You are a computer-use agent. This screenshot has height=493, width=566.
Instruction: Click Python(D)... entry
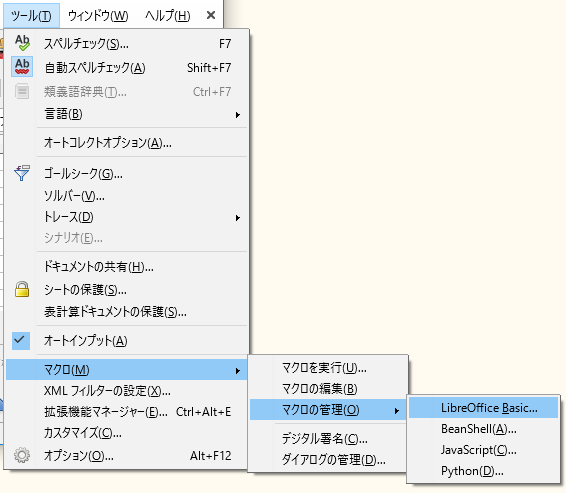coord(483,471)
